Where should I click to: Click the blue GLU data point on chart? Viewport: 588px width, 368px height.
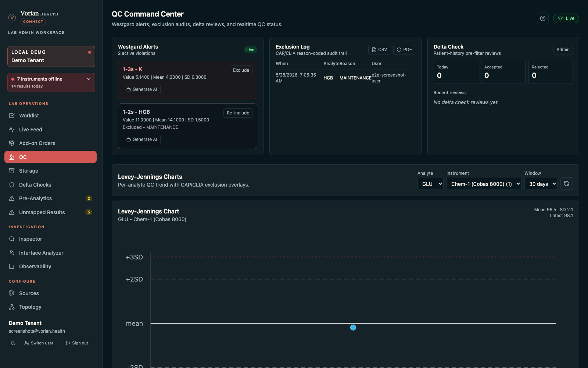point(353,328)
